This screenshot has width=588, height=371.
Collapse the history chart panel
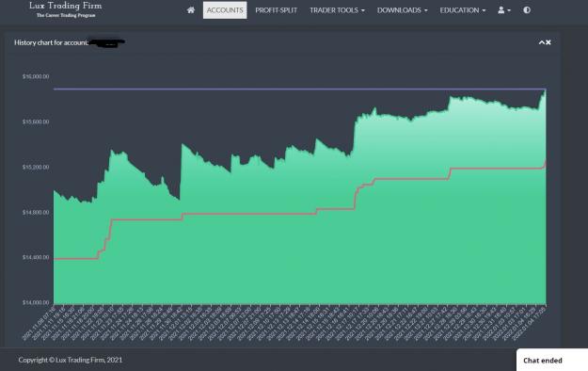point(542,42)
